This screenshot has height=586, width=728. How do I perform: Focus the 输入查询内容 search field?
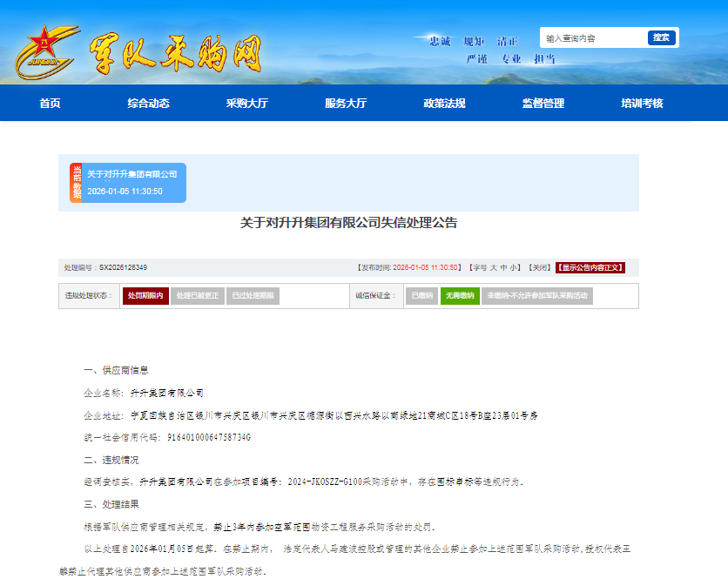click(594, 38)
